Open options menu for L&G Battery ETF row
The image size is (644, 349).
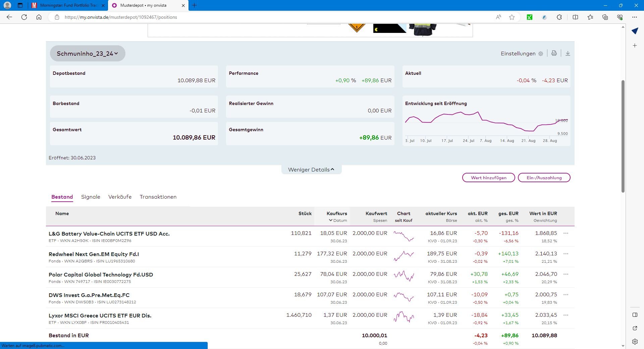click(566, 233)
